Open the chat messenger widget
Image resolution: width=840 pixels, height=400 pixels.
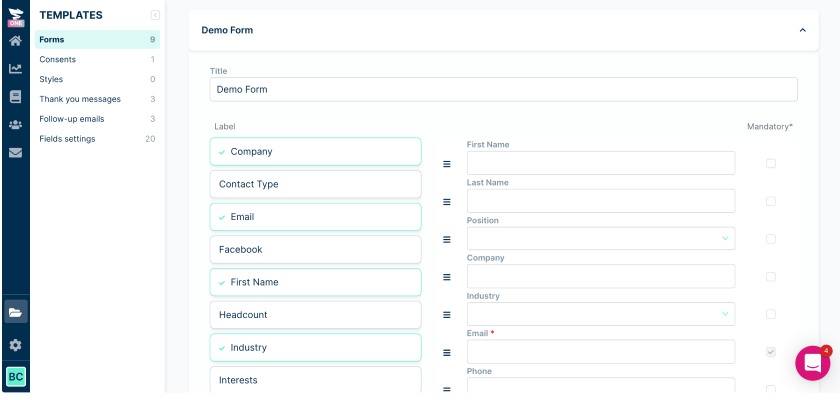pos(812,362)
